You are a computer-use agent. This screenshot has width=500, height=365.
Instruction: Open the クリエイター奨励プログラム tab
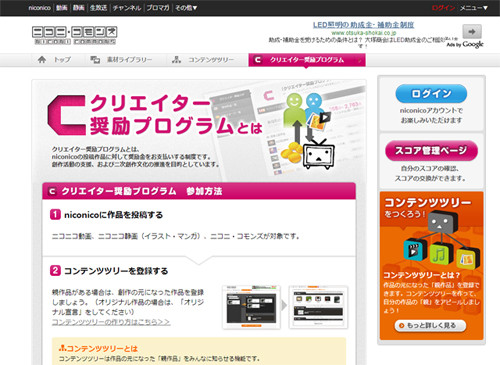(307, 60)
